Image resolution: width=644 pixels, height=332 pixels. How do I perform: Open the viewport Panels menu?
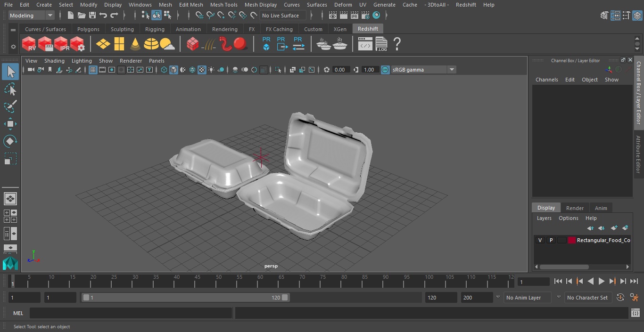click(x=157, y=61)
